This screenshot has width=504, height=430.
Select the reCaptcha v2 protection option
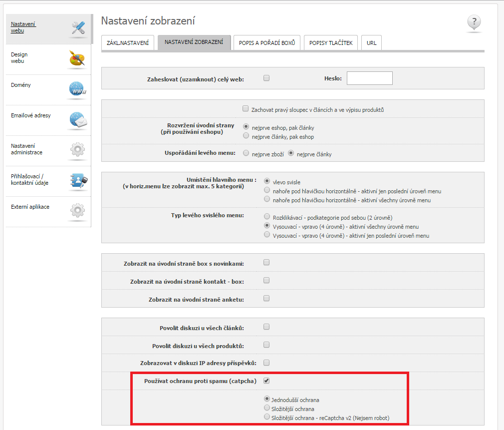coord(266,417)
